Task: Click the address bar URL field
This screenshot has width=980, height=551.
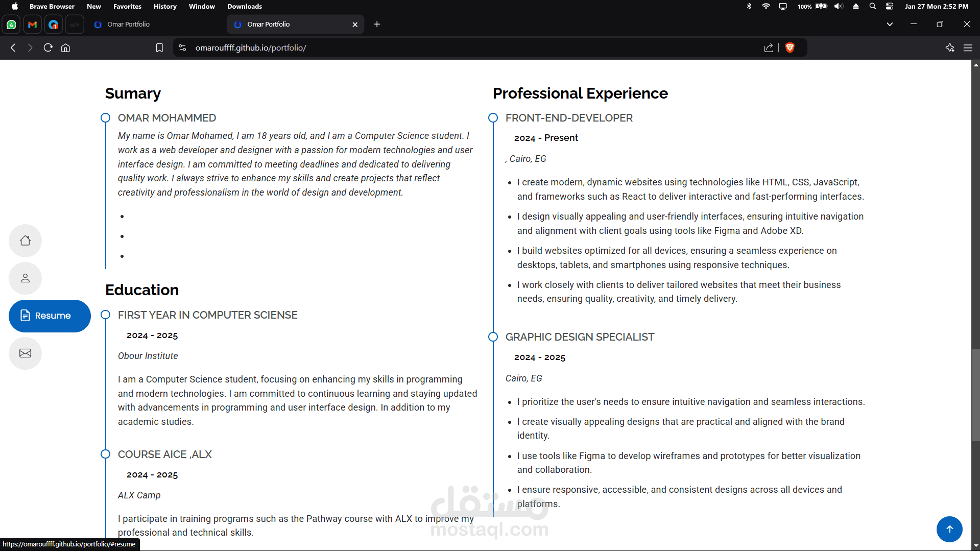Action: point(475,48)
